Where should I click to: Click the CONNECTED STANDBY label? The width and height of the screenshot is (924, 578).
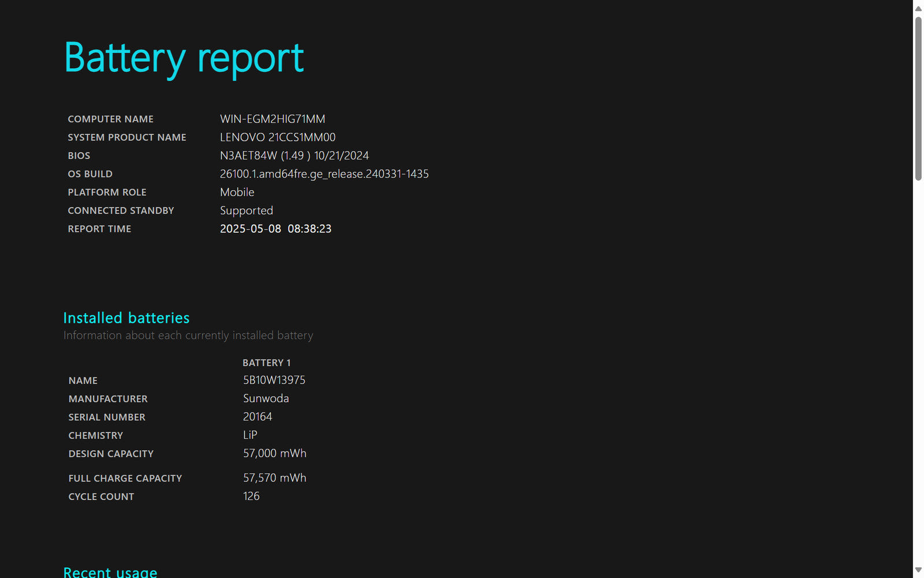coord(121,211)
